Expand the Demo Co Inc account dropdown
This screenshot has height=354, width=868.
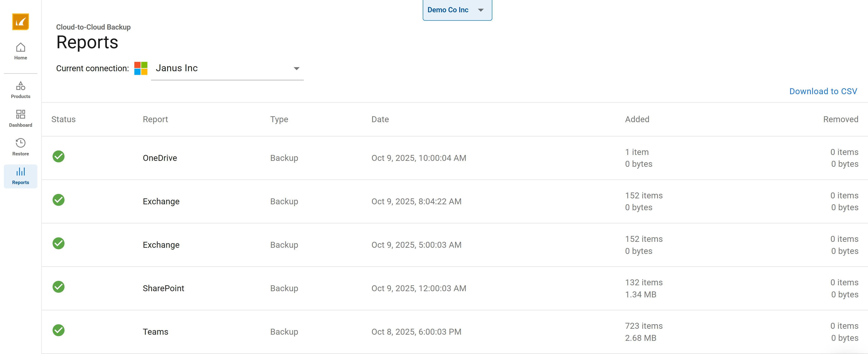[x=457, y=10]
